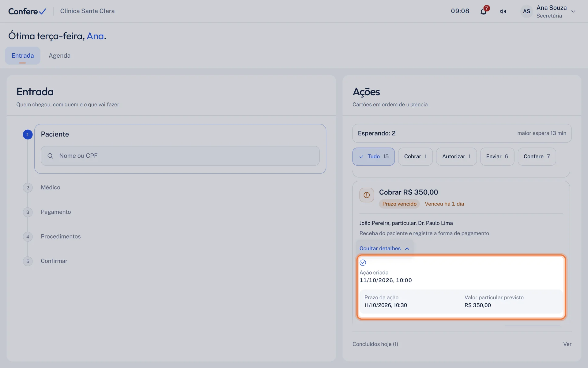Click the Cobrar R$ 350,00 card title
The height and width of the screenshot is (368, 588).
pyautogui.click(x=409, y=192)
